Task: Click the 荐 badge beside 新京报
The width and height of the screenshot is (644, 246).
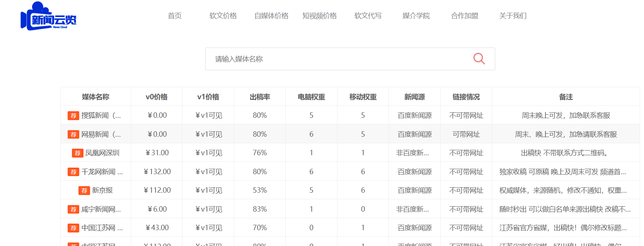Action: pos(84,190)
